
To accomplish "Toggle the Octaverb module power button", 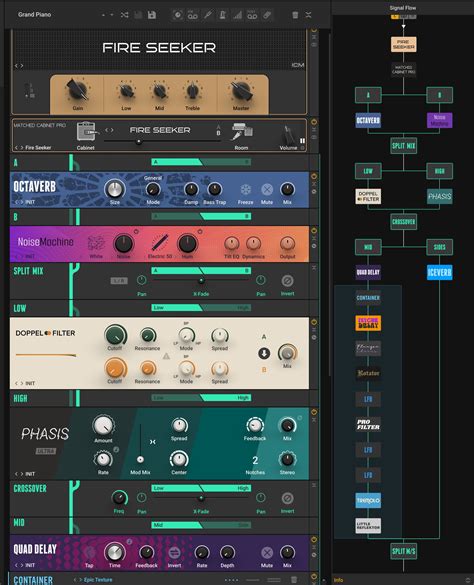I will [x=314, y=176].
